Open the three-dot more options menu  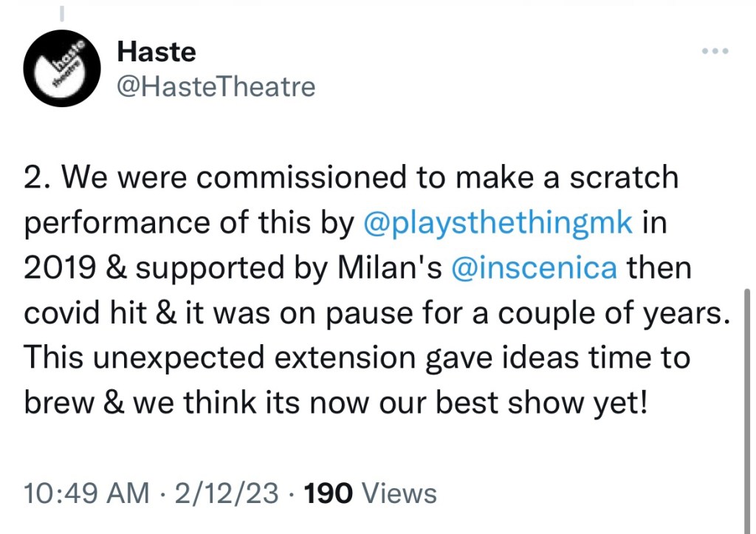point(715,52)
